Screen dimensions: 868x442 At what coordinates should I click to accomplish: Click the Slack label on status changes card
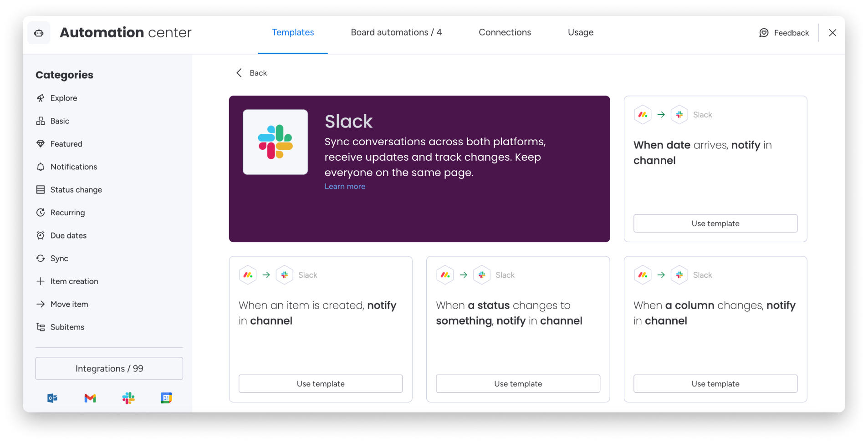pyautogui.click(x=505, y=275)
